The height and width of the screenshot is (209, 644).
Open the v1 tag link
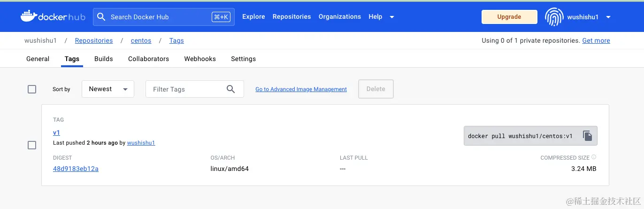[56, 132]
